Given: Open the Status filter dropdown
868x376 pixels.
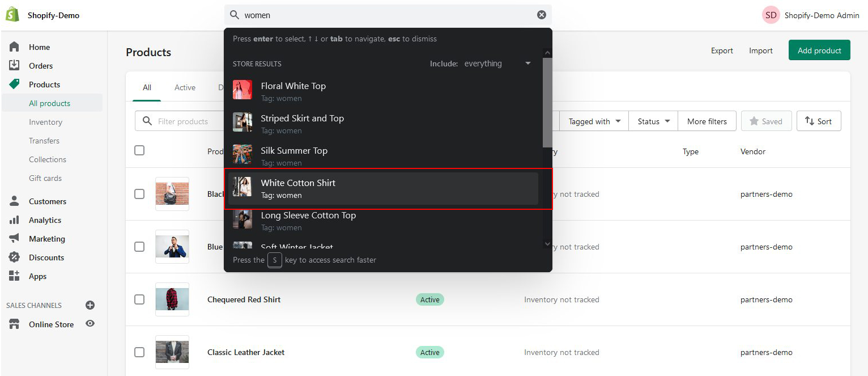Looking at the screenshot, I should [x=653, y=121].
